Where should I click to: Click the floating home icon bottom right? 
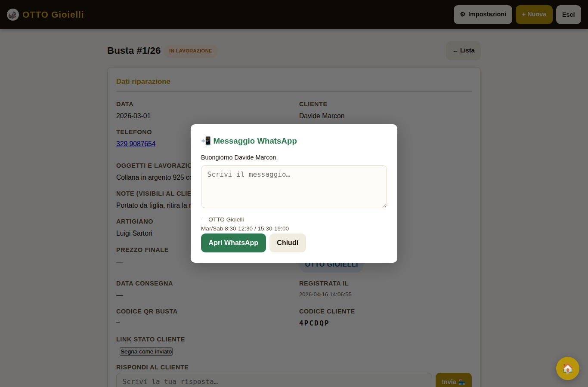point(567,368)
